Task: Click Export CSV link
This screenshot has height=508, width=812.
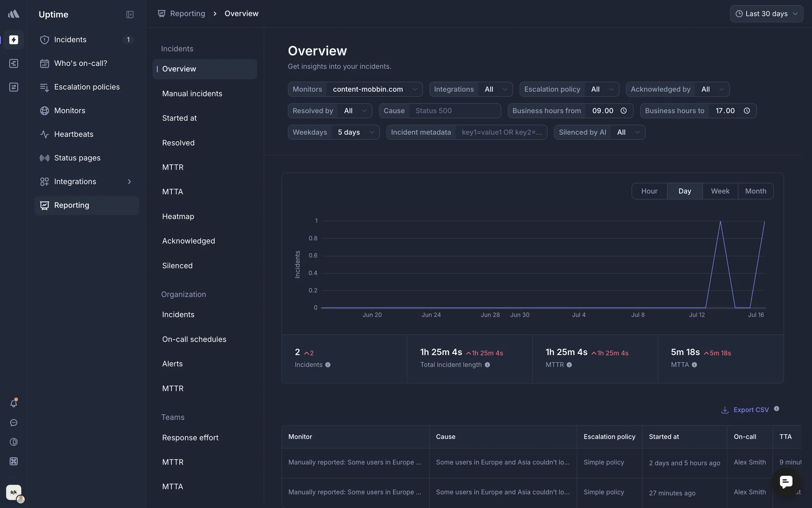Action: pos(751,410)
